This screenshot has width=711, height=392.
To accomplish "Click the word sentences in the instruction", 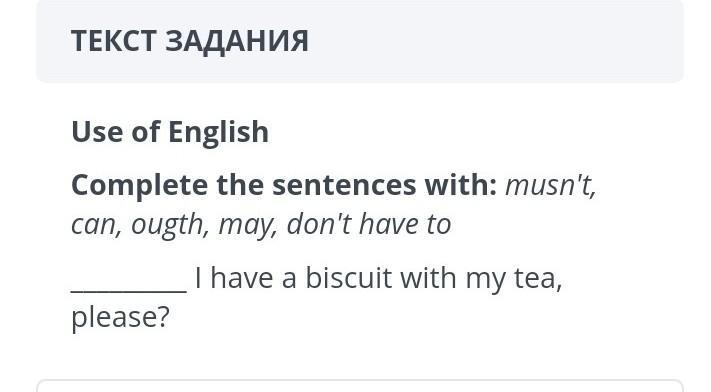I will coord(344,186).
